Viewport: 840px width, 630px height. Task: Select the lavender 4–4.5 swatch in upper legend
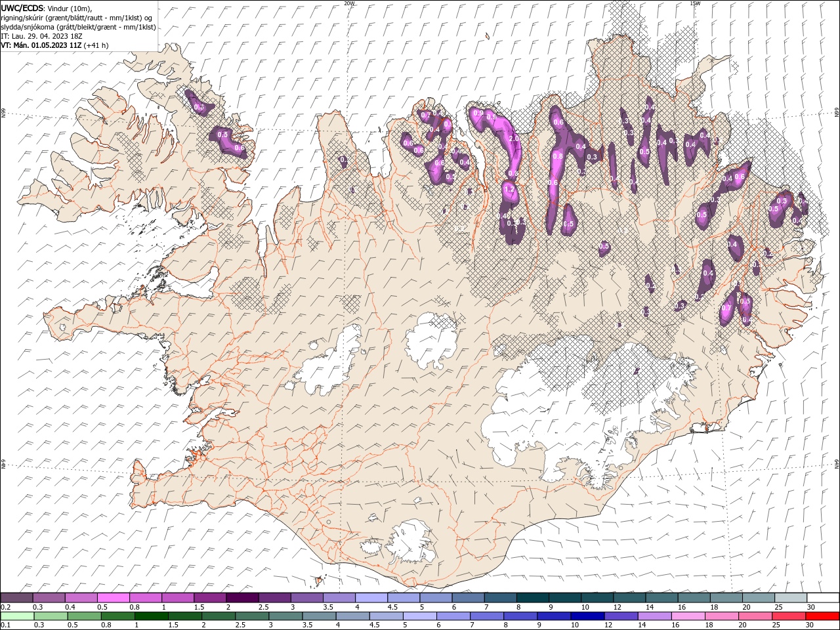pyautogui.click(x=371, y=598)
